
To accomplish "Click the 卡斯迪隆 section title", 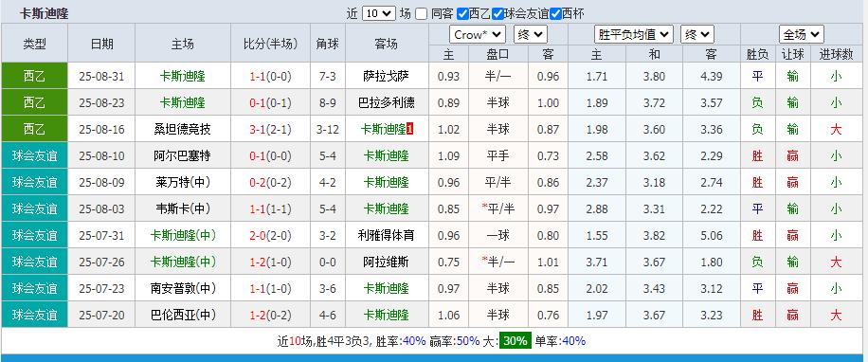I will click(44, 14).
